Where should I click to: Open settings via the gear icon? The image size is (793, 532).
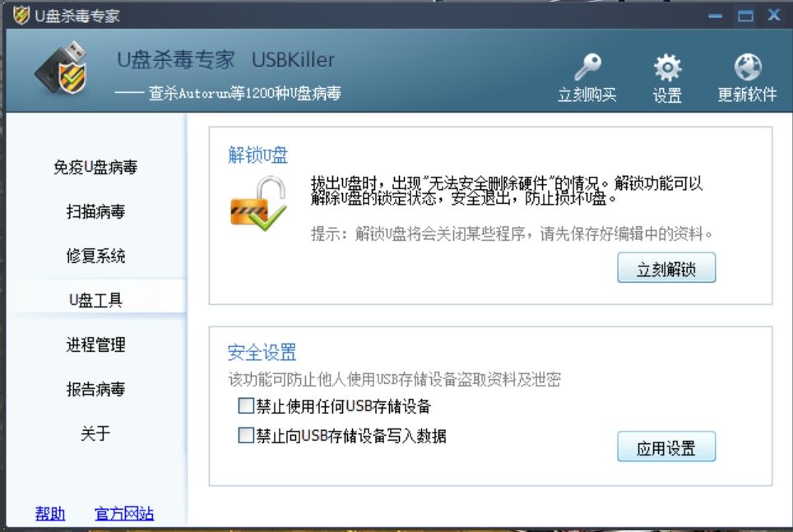coord(667,67)
